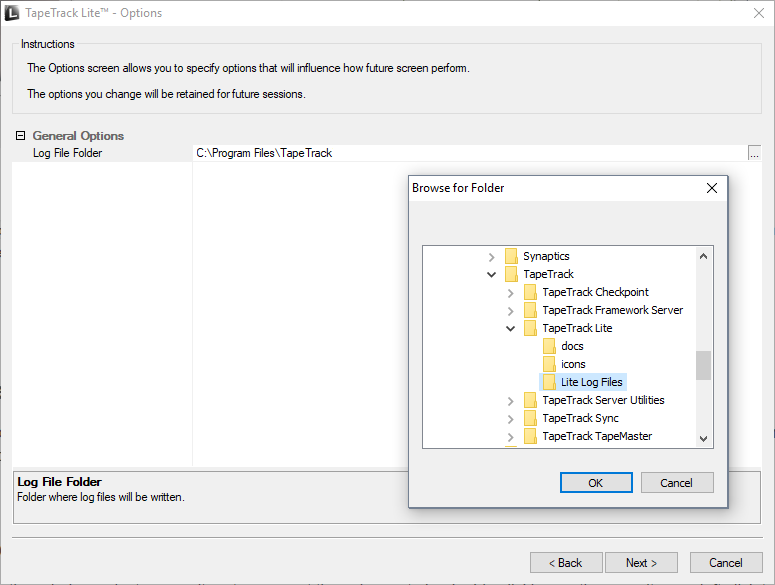This screenshot has height=585, width=775.
Task: Expand the TapeTrack Checkpoint node
Action: pyautogui.click(x=511, y=293)
